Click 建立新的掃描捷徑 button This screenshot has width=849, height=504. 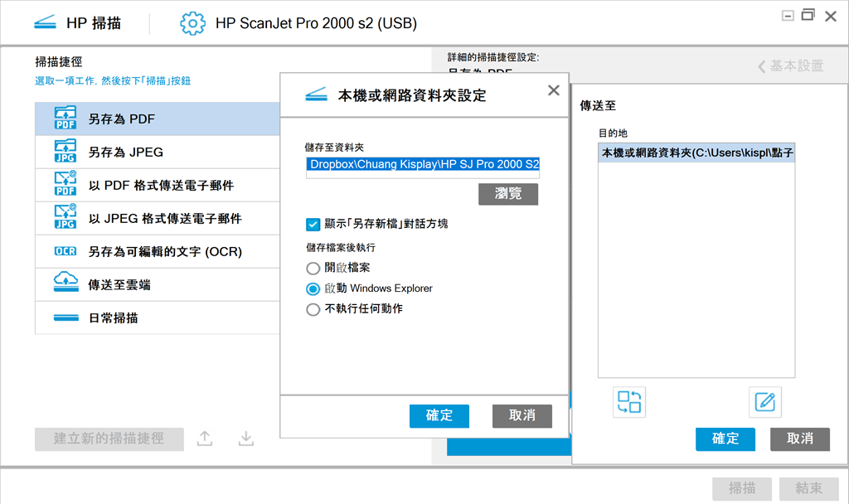[109, 439]
